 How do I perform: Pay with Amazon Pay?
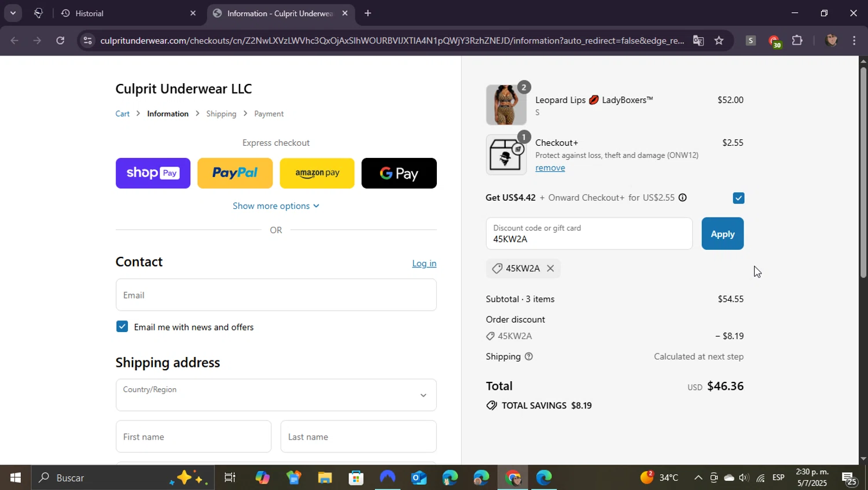[x=317, y=173]
